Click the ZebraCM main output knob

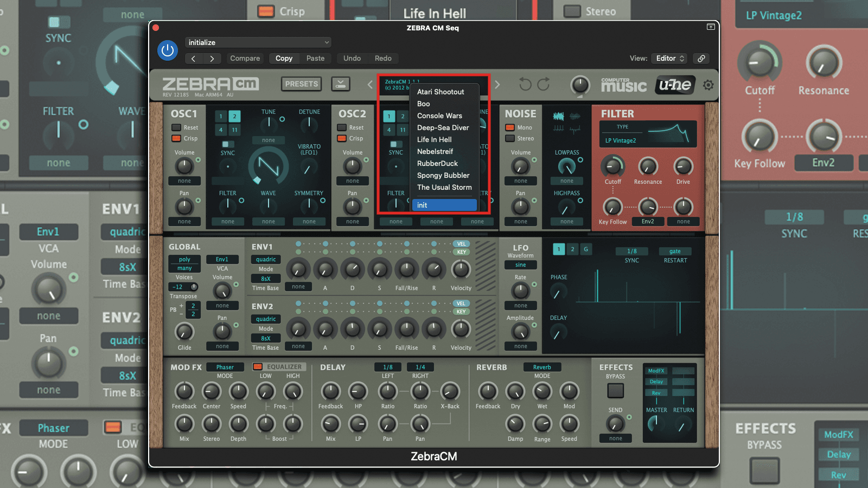point(580,85)
